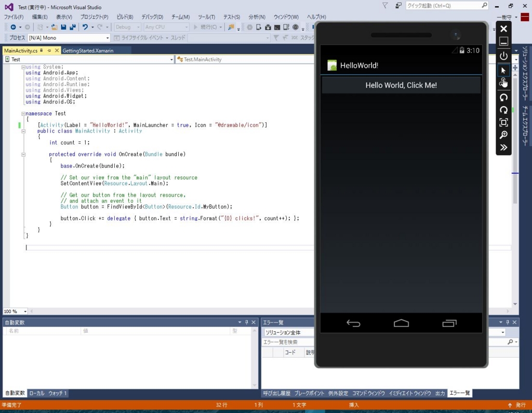The width and height of the screenshot is (532, 413).
Task: Click the HelloWorld! app icon in emulator
Action: pos(332,65)
